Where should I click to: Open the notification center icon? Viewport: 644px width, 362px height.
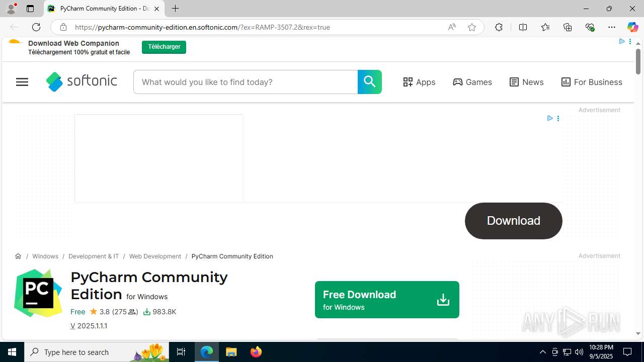[x=627, y=352]
